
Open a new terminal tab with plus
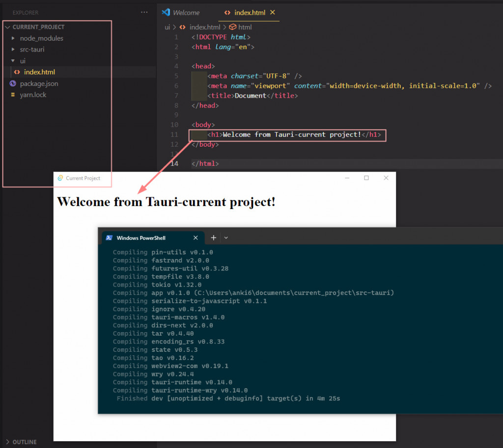click(214, 238)
